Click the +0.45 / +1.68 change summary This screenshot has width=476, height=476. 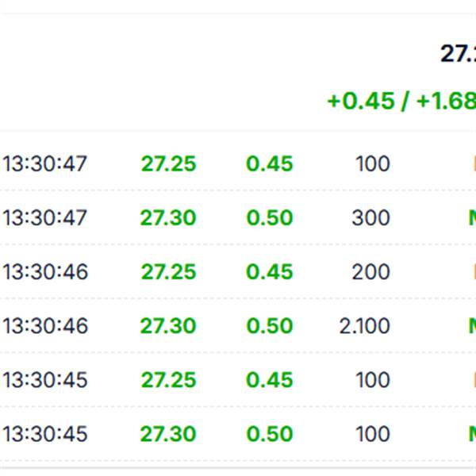pos(401,101)
